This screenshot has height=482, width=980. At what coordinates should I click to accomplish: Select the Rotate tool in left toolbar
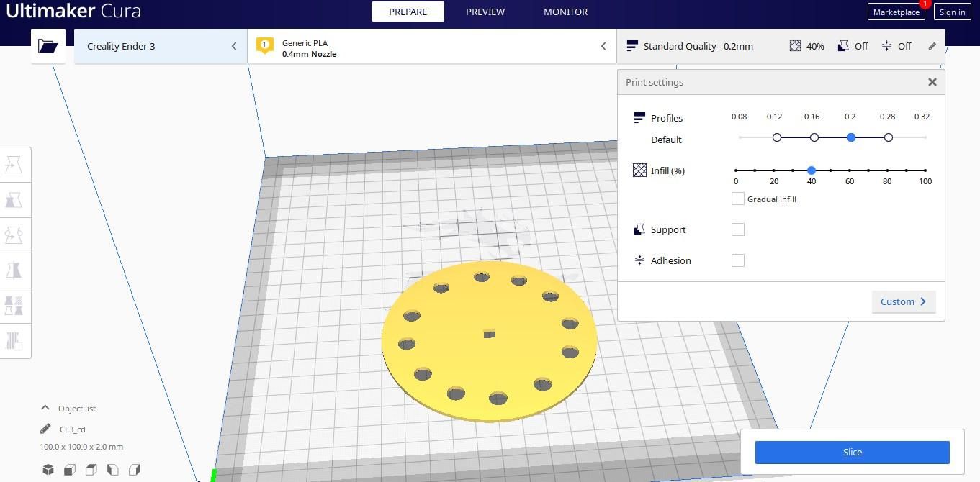[x=14, y=235]
